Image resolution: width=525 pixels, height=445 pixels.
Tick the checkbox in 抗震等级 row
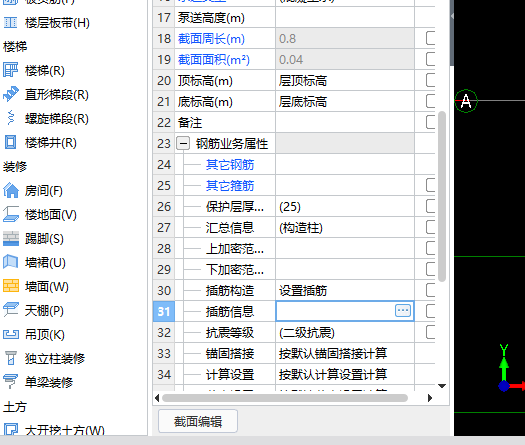tap(431, 332)
